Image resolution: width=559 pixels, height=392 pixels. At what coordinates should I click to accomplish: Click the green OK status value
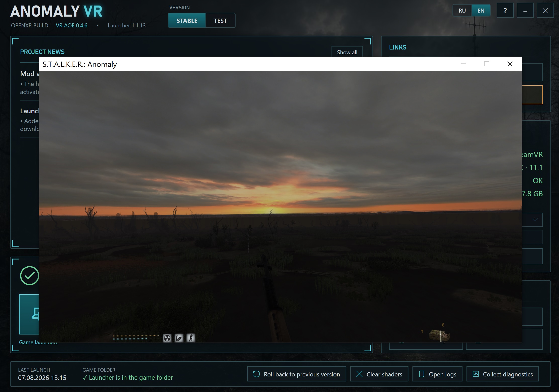tap(538, 180)
